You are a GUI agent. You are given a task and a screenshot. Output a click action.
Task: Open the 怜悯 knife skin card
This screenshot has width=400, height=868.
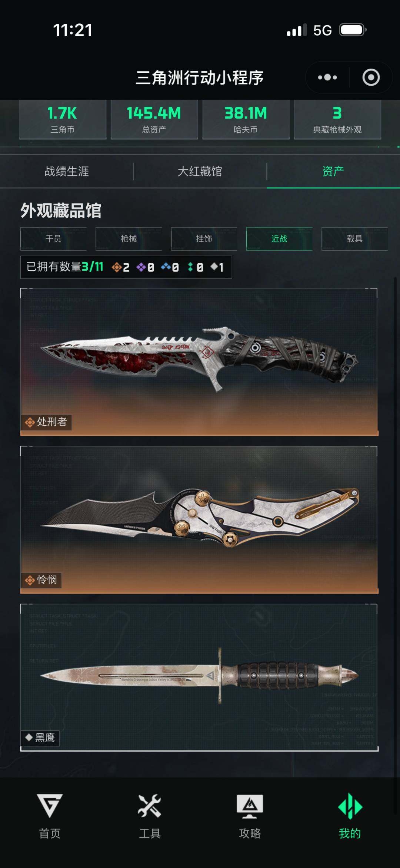(199, 519)
